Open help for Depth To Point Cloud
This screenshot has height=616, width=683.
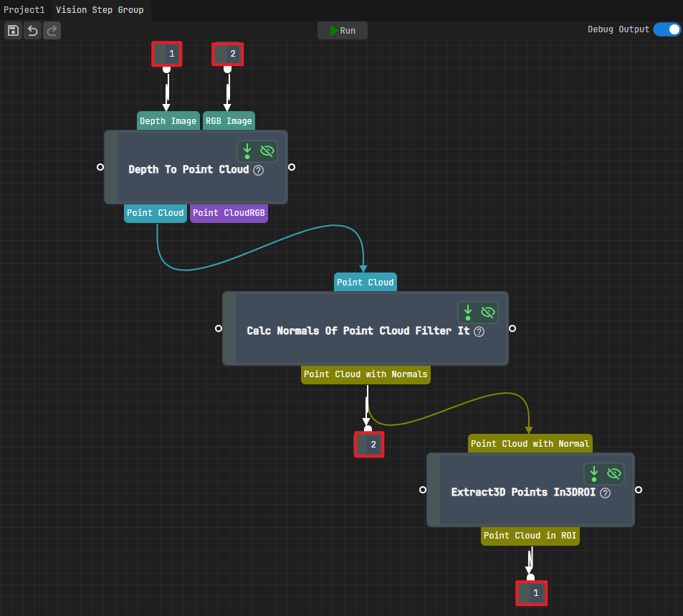point(258,171)
